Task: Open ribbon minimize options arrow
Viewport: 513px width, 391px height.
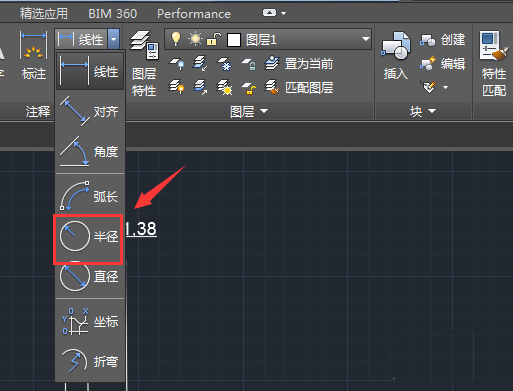Action: click(284, 13)
